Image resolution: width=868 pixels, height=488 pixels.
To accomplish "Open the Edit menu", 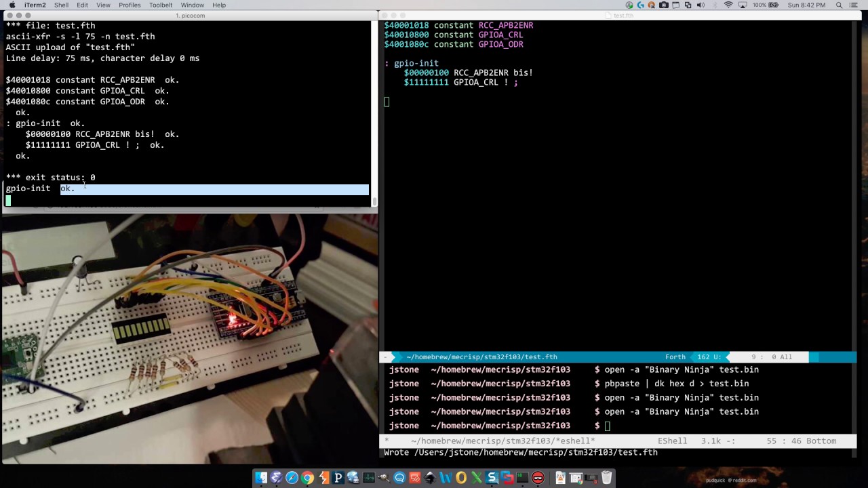I will point(82,5).
